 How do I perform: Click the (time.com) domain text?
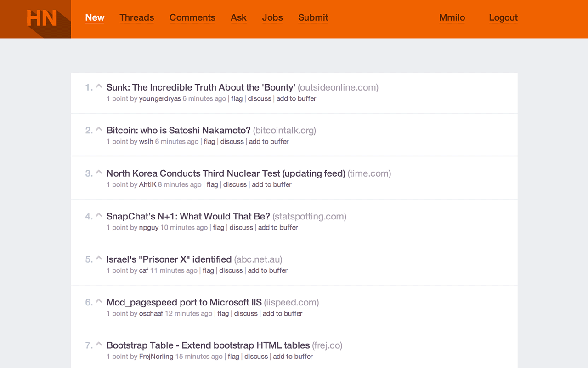(369, 173)
